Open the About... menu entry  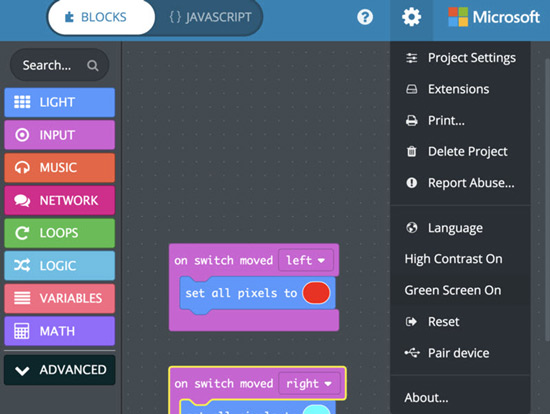pos(460,398)
